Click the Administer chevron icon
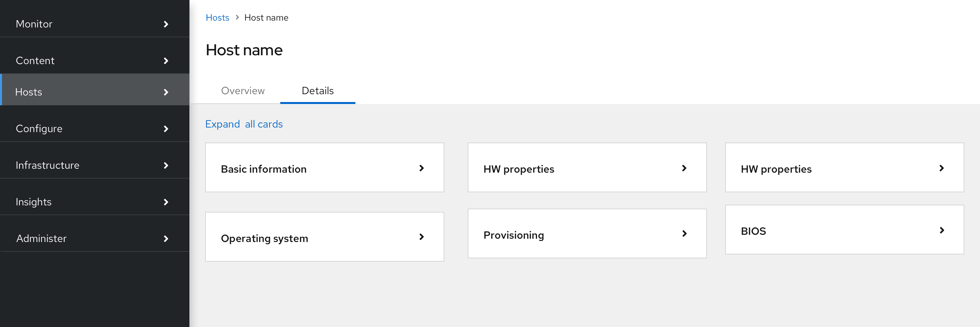 pyautogui.click(x=166, y=239)
